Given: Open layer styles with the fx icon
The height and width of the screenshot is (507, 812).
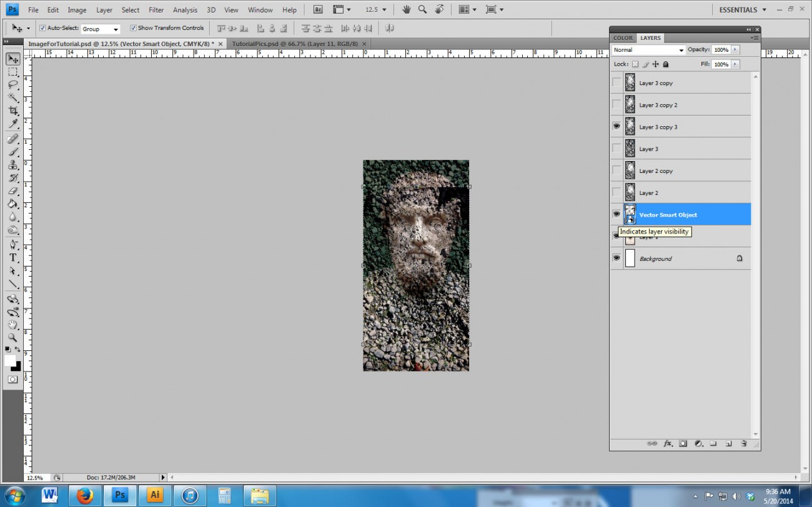Looking at the screenshot, I should tap(668, 443).
